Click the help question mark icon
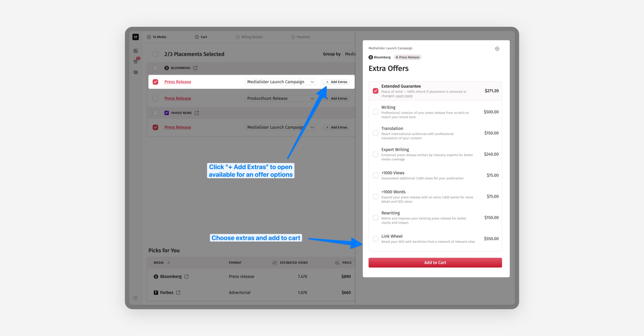 point(136,298)
